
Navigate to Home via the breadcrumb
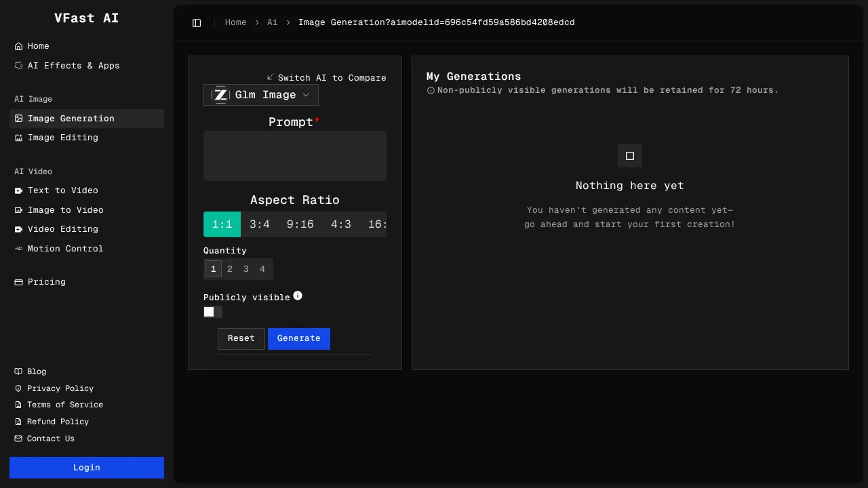(x=235, y=22)
